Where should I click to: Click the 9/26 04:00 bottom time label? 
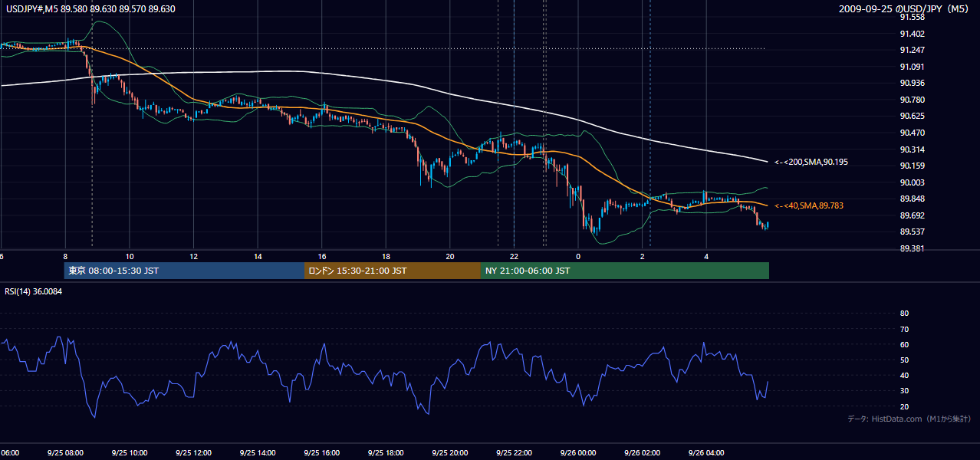click(706, 453)
